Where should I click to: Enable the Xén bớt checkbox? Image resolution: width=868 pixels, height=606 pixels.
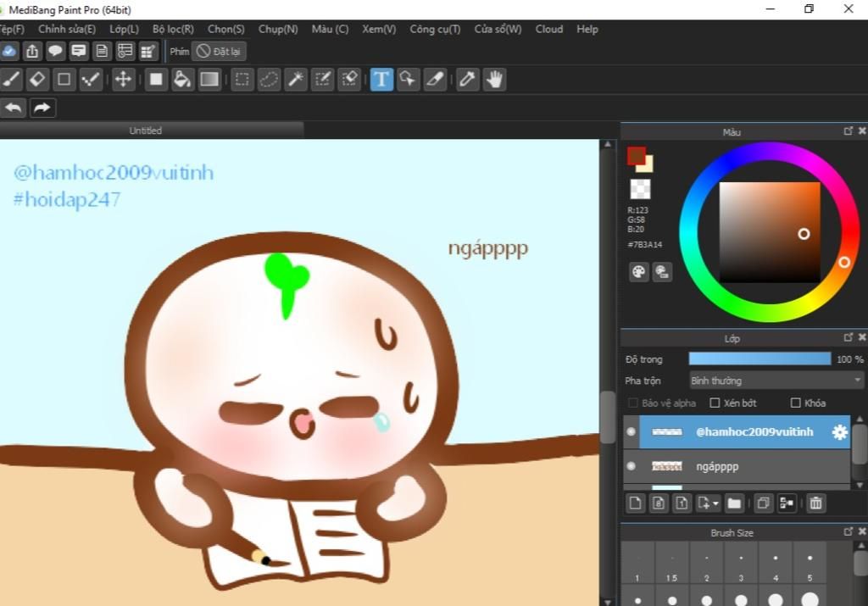pos(715,403)
